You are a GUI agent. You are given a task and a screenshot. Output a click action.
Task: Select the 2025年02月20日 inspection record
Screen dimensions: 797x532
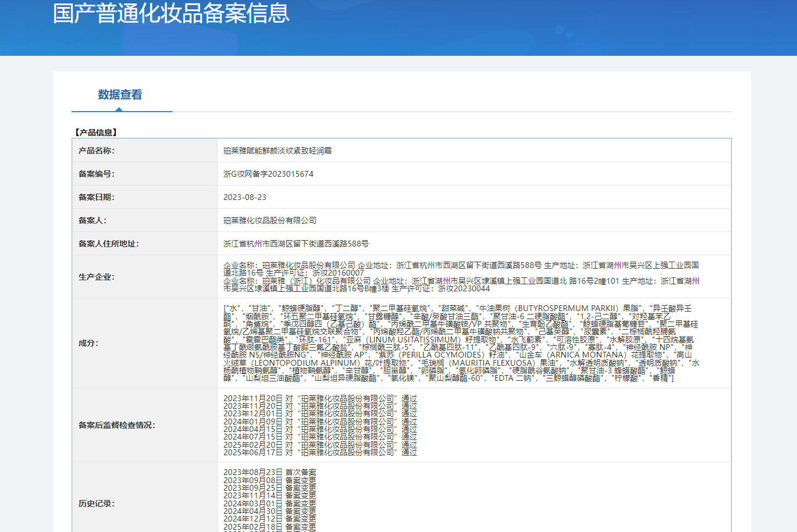click(320, 444)
